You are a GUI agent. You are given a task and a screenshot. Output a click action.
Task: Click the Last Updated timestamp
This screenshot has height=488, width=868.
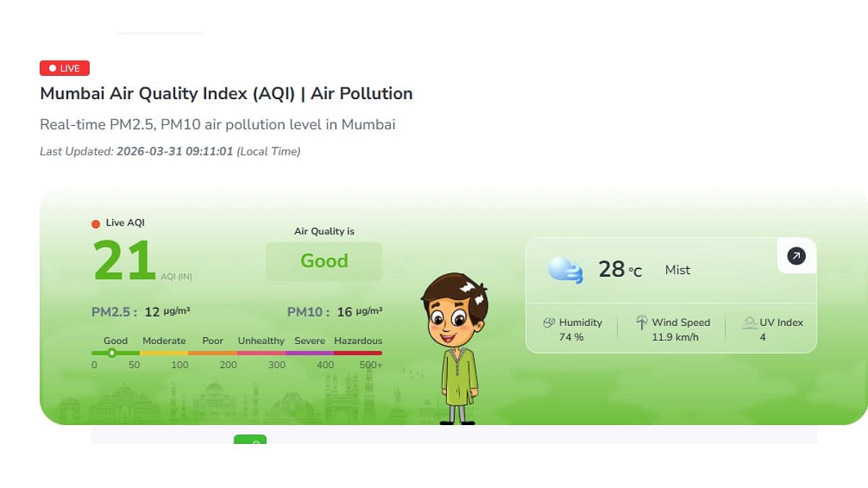[170, 151]
